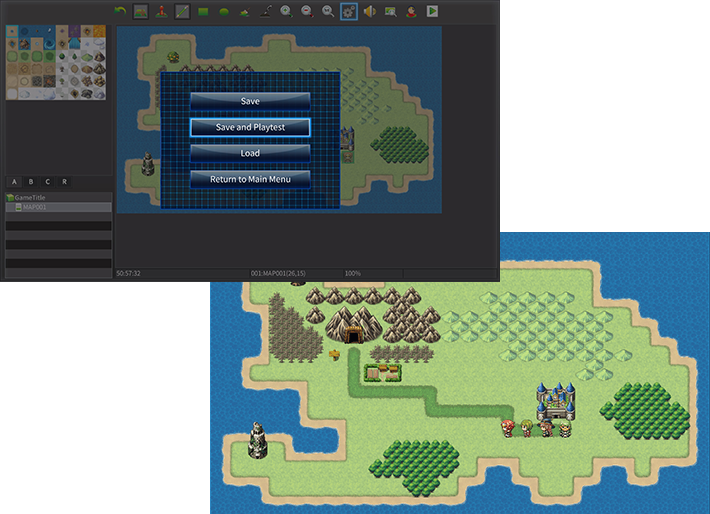This screenshot has height=514, width=710.
Task: Click the wooden signpost near the cave
Action: [x=335, y=355]
